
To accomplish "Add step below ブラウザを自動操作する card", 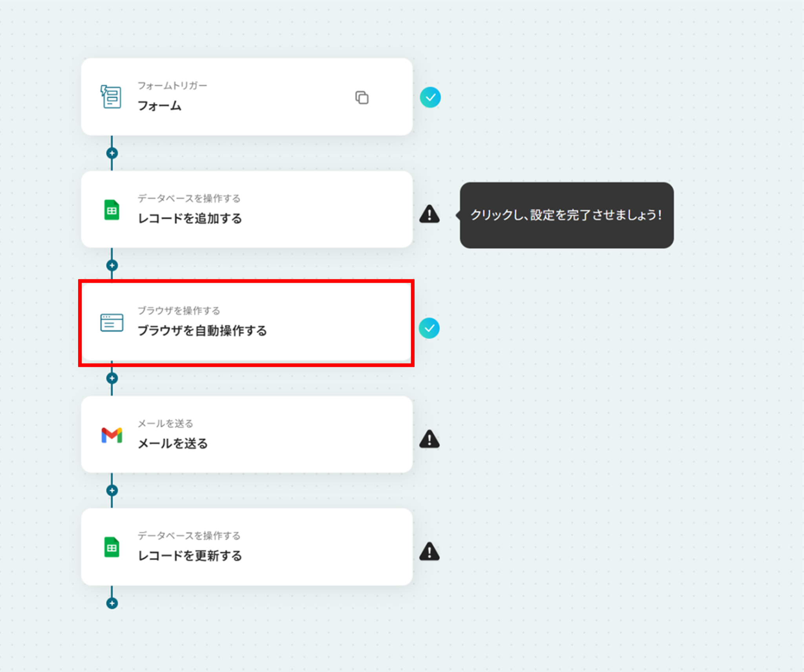I will coord(112,378).
